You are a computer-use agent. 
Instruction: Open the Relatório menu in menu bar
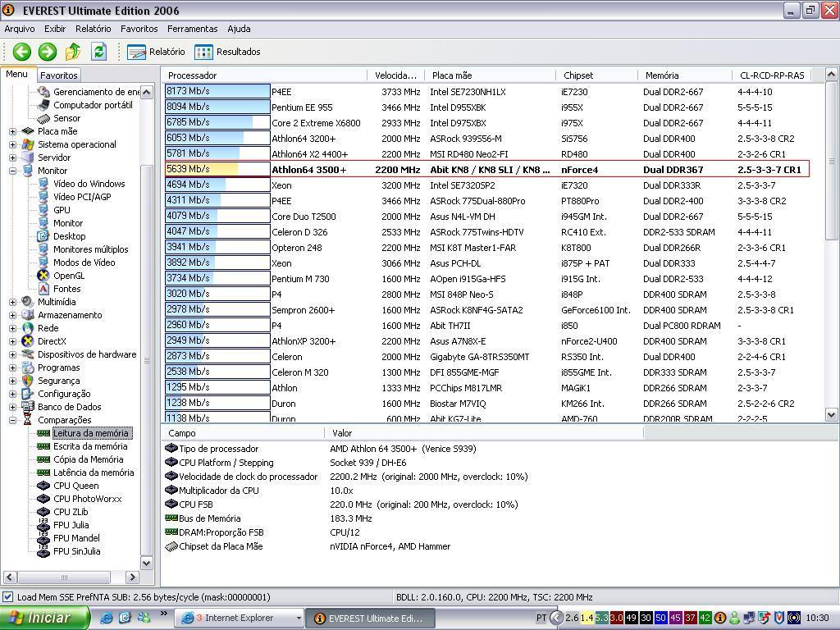[94, 29]
